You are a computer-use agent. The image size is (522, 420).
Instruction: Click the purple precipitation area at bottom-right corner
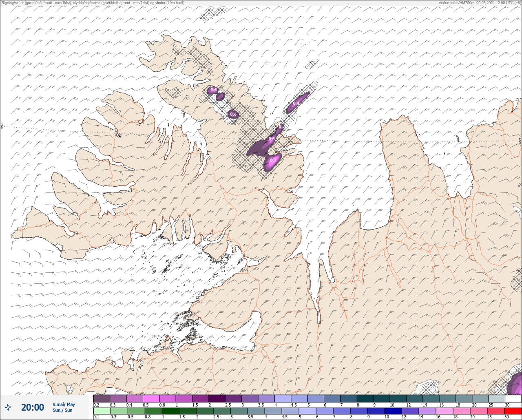515,385
